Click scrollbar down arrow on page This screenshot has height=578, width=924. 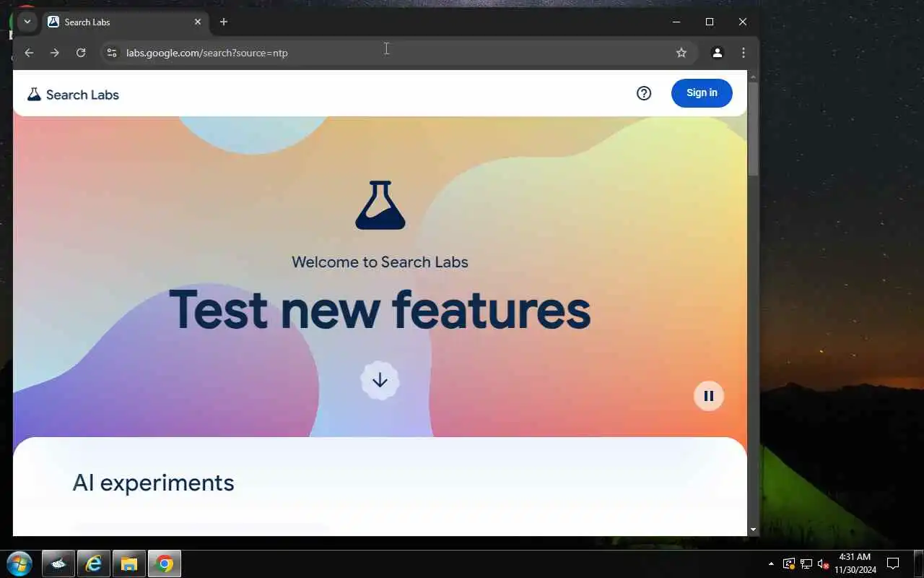753,530
